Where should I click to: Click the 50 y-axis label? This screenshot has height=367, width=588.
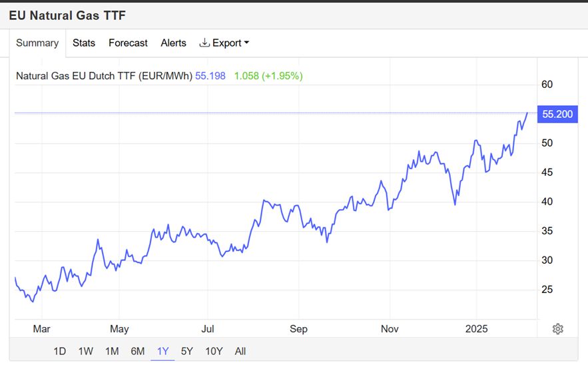pyautogui.click(x=547, y=143)
